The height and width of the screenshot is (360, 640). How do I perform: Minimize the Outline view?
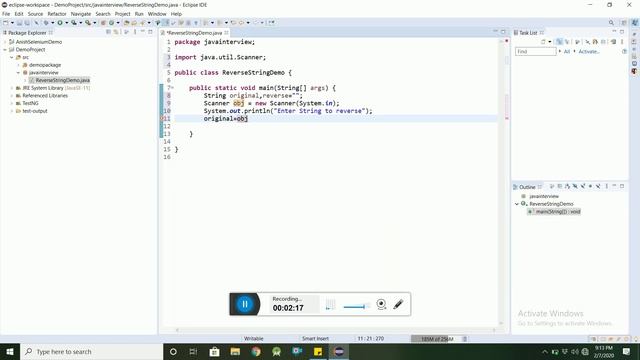pyautogui.click(x=614, y=186)
